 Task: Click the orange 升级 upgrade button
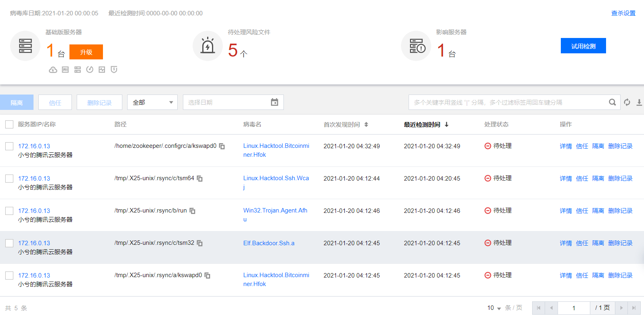pyautogui.click(x=86, y=52)
